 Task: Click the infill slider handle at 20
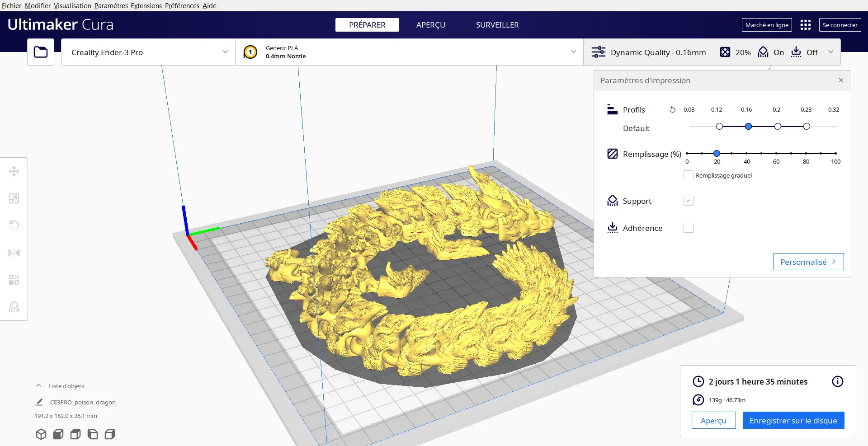pyautogui.click(x=717, y=154)
